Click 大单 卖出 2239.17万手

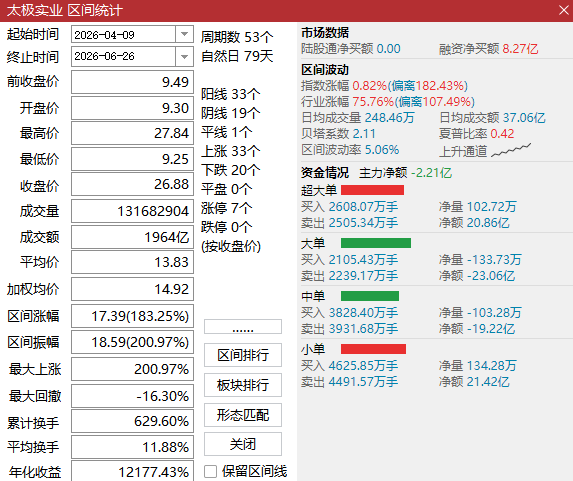pos(349,276)
